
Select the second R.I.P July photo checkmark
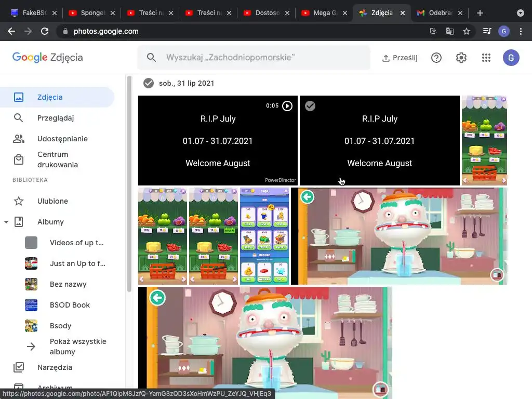[x=310, y=106]
